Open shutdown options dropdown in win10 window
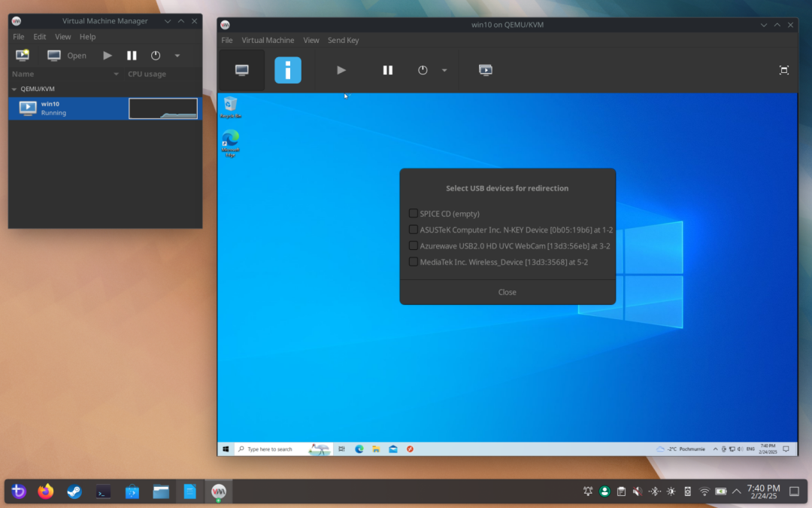 (x=444, y=70)
